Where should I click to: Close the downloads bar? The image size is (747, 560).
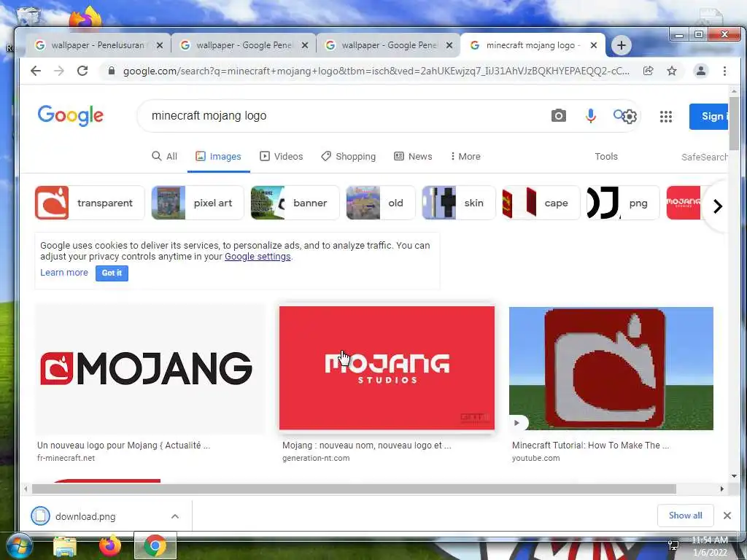[x=727, y=516]
